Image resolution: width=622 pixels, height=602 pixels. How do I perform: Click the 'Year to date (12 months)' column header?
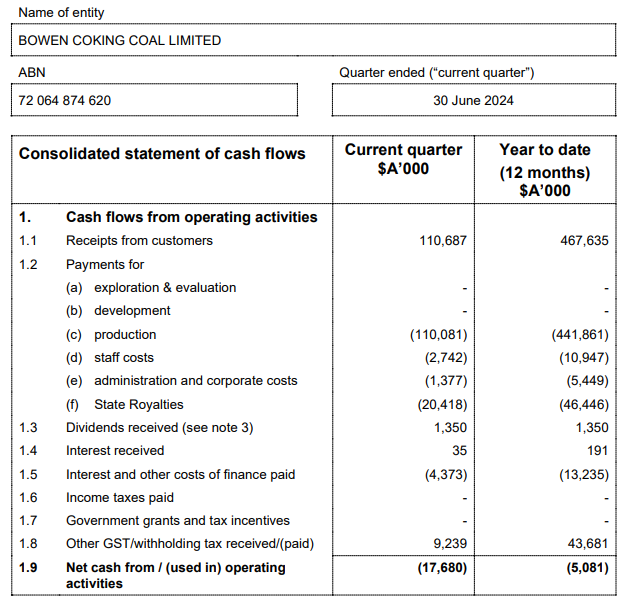click(545, 169)
